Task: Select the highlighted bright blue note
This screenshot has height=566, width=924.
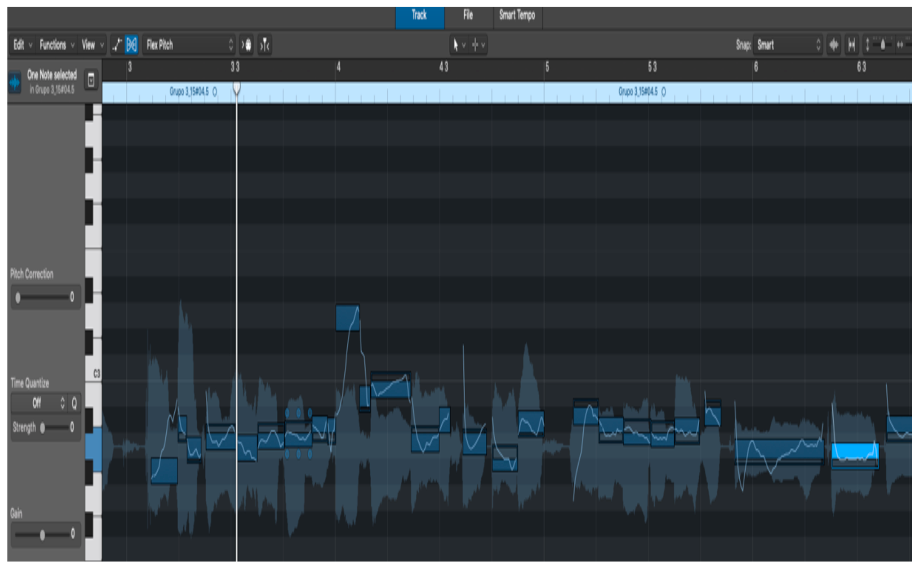Action: 855,451
